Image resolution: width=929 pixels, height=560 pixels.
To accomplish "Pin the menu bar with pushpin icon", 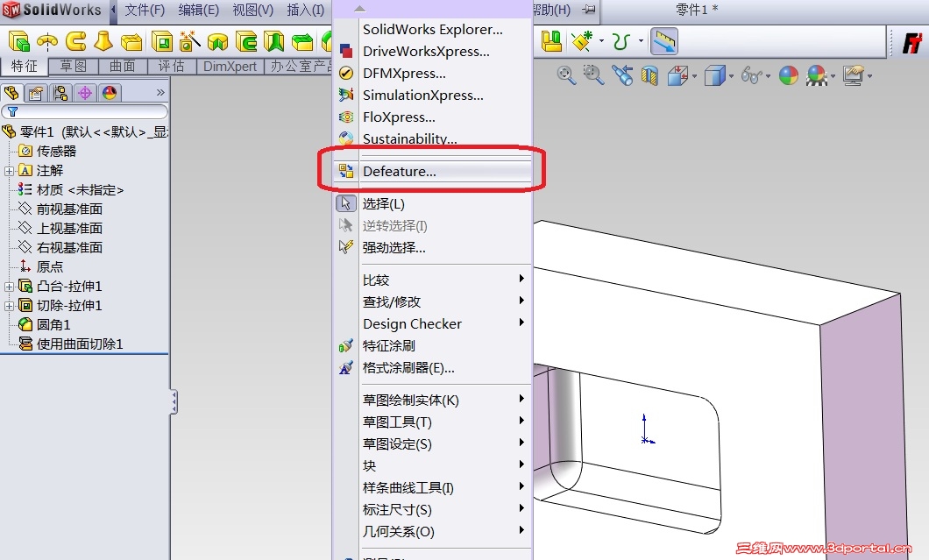I will [x=588, y=10].
